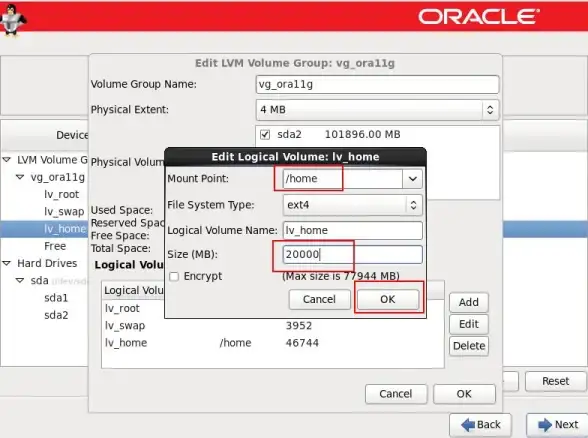The width and height of the screenshot is (588, 438).
Task: Open the Physical Extent 4 MB dropdown
Action: tap(377, 110)
